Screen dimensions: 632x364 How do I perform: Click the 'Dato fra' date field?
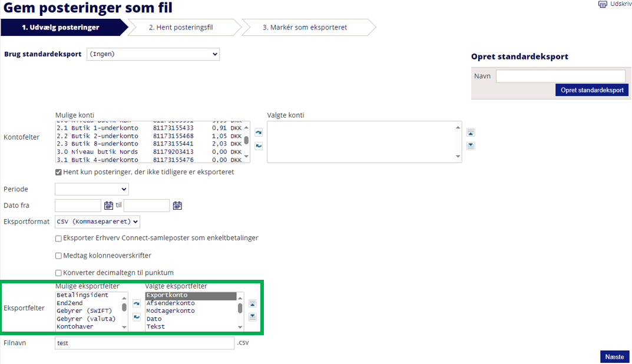tap(78, 205)
